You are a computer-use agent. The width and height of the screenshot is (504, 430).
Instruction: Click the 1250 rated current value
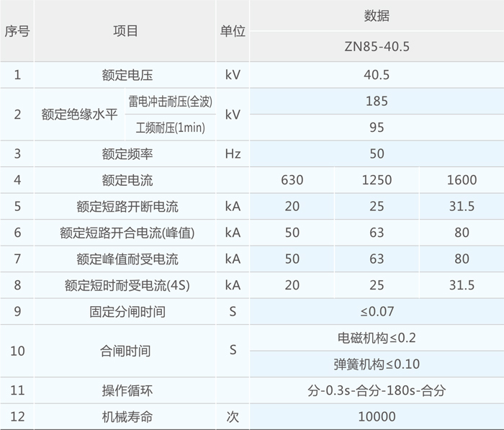point(377,180)
